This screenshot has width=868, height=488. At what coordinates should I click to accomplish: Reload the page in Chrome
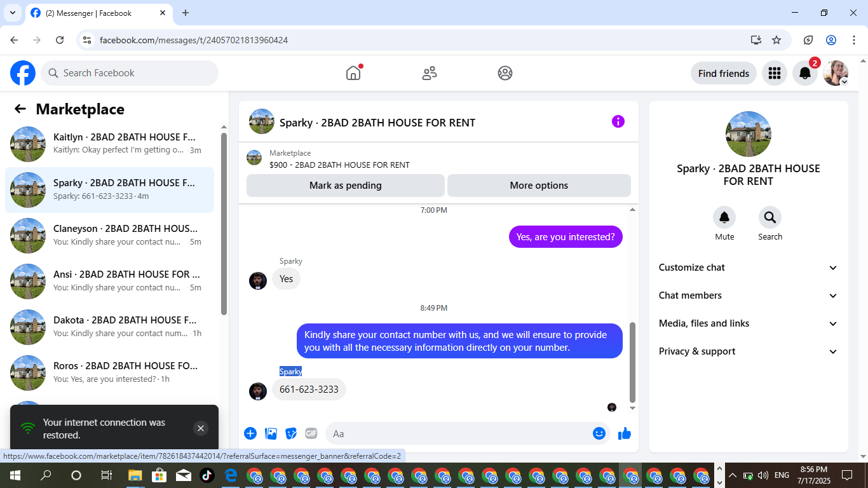click(60, 40)
